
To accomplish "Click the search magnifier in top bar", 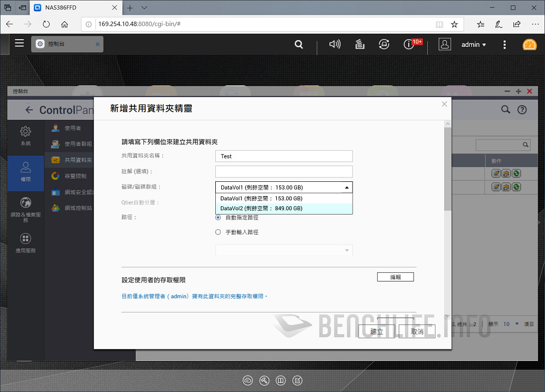I will coord(299,45).
